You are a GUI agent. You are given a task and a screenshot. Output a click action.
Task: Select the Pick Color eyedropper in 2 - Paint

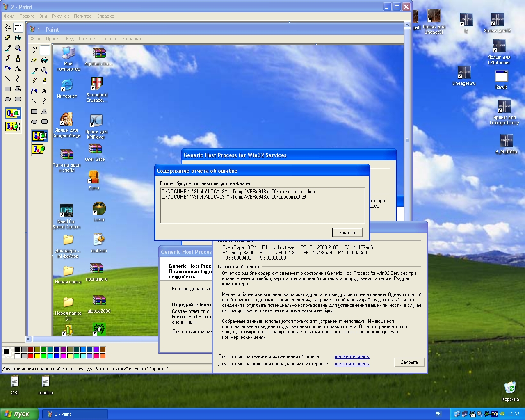click(8, 48)
